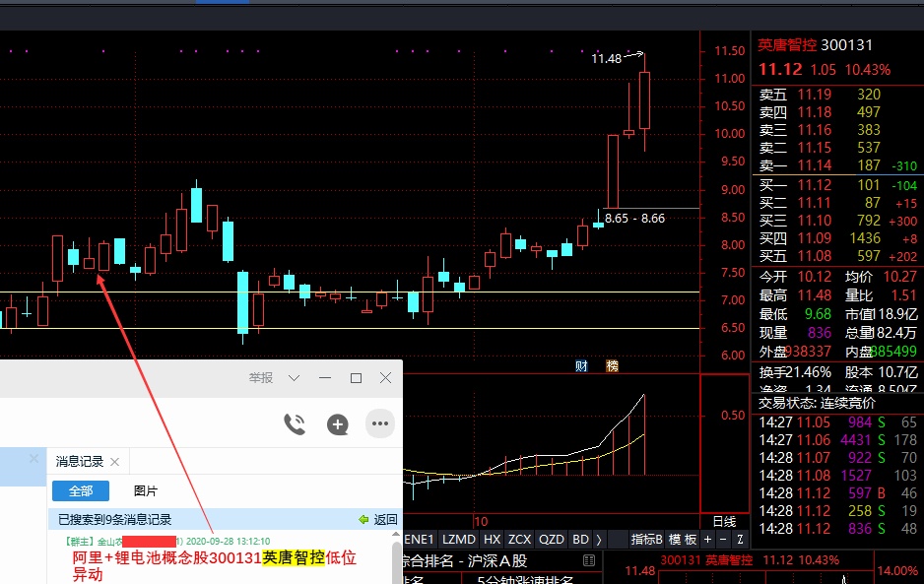Click the 11.48 high price chart label
The width and height of the screenshot is (924, 584).
(607, 58)
